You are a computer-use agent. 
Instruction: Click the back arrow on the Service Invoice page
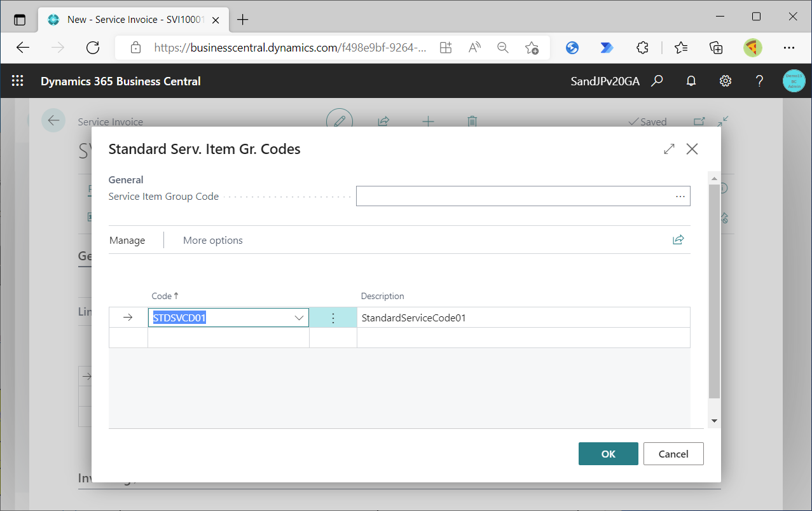(53, 120)
